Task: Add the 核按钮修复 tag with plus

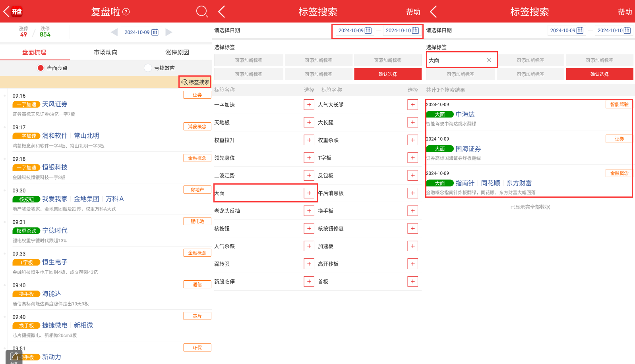Action: tap(413, 228)
